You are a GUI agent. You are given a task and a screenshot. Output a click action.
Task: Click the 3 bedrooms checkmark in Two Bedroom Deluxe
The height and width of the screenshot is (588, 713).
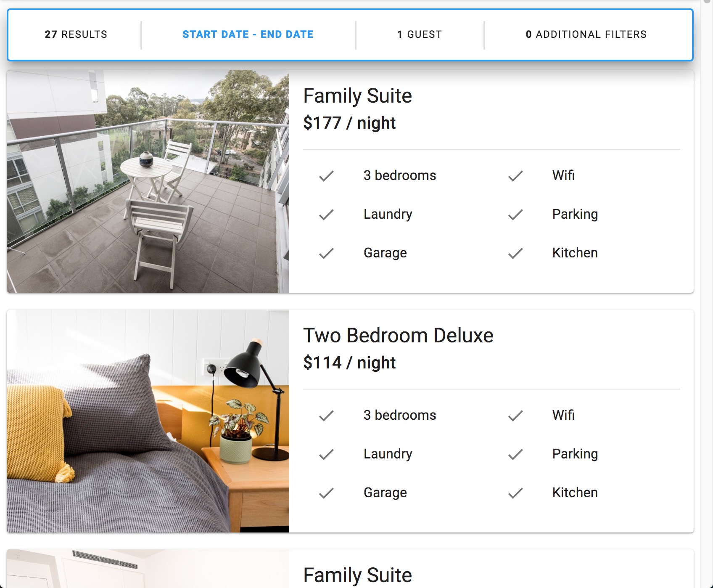pyautogui.click(x=326, y=416)
